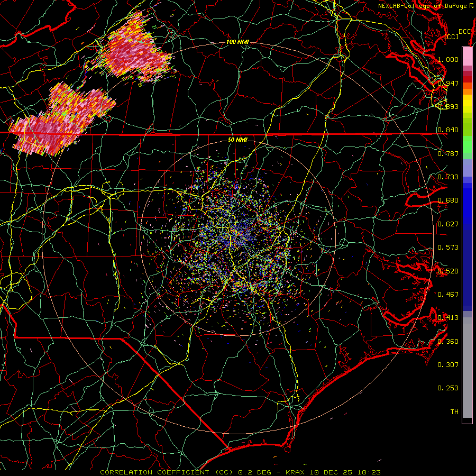Click the "50 NMI" range ring label
This screenshot has width=476, height=476.
237,140
